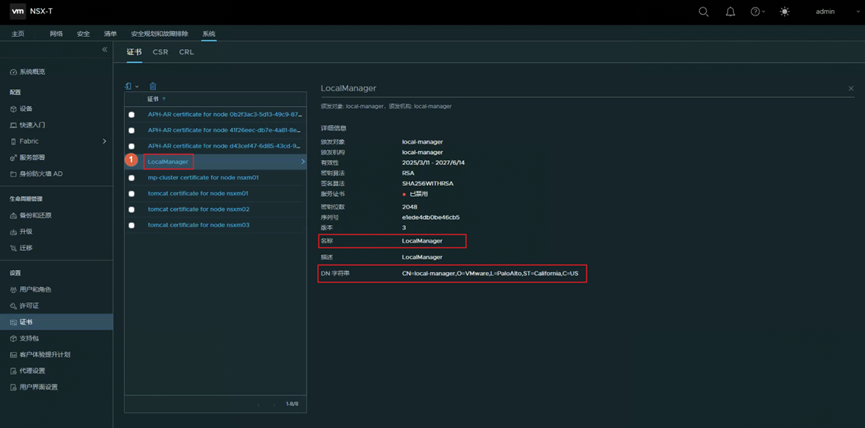
Task: Open the 清单 top tab
Action: pyautogui.click(x=110, y=34)
